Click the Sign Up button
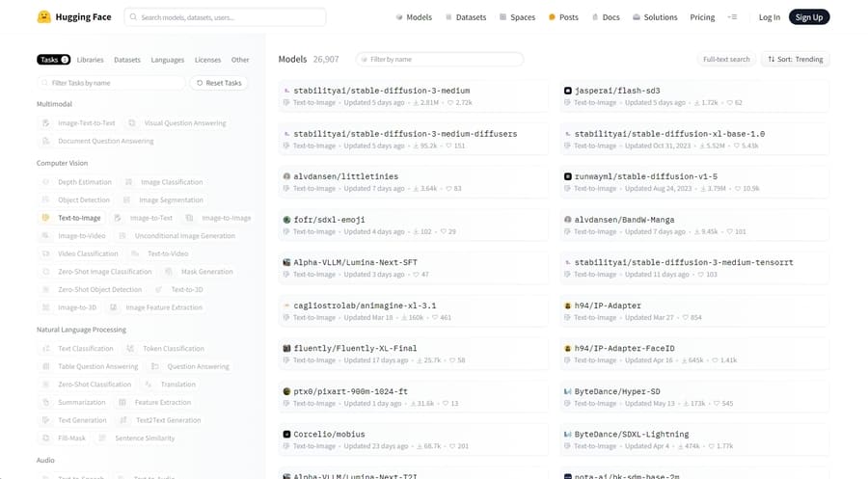This screenshot has height=479, width=868. point(809,17)
